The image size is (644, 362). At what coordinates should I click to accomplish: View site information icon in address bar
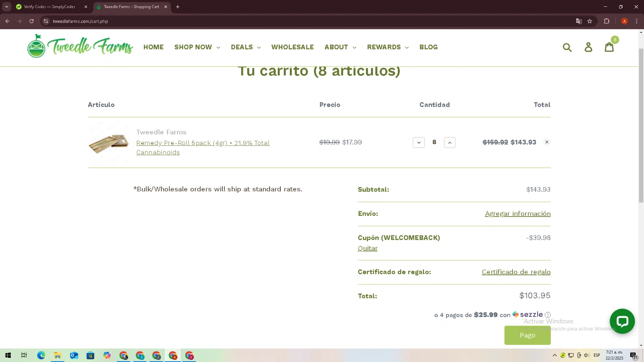46,21
